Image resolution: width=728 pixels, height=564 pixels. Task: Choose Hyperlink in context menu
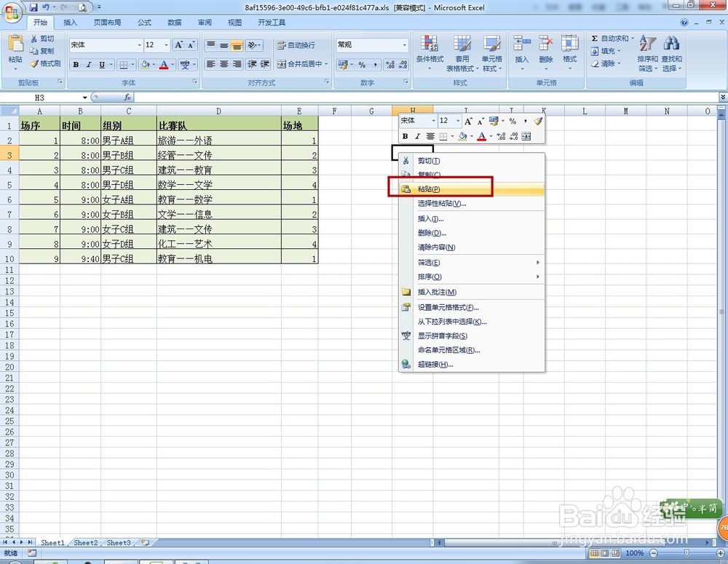(x=471, y=365)
